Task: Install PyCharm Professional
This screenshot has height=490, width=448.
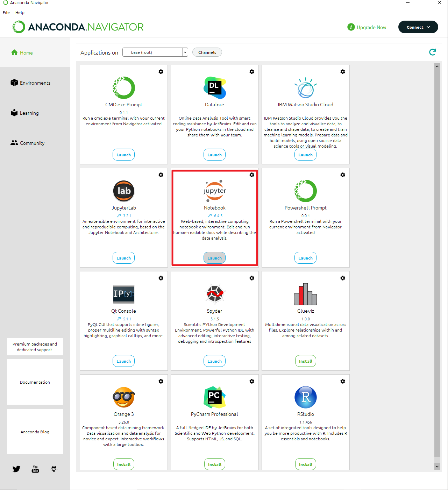Action: tap(215, 464)
